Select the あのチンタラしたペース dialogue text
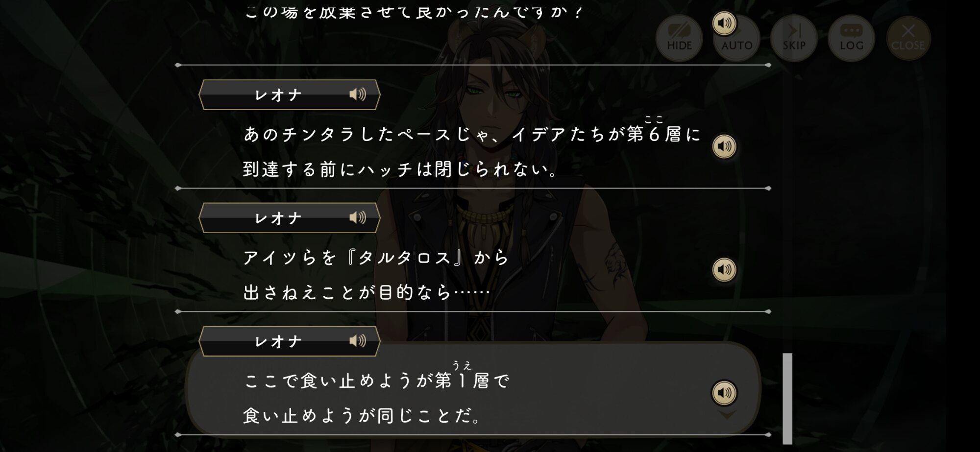This screenshot has height=452, width=980. click(x=472, y=151)
